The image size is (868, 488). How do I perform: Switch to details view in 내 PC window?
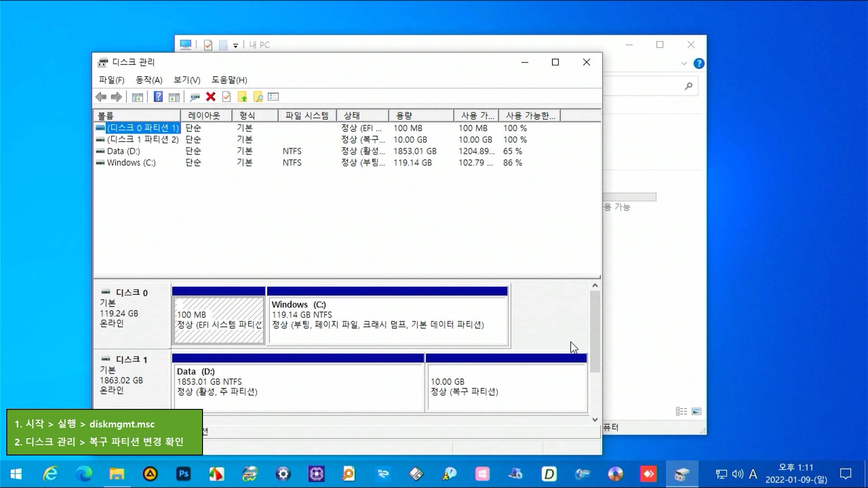tap(681, 412)
